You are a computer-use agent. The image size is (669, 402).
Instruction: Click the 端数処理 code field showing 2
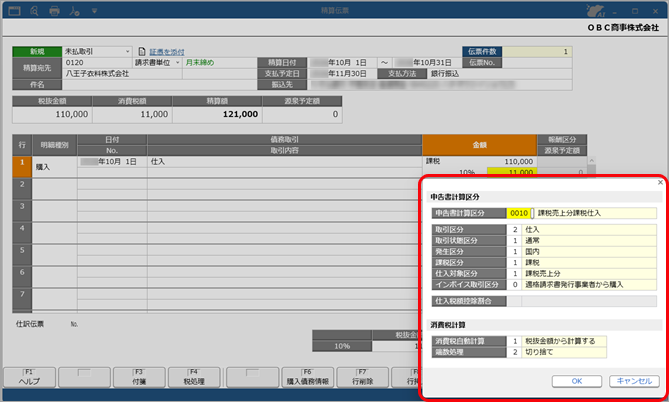pos(514,352)
